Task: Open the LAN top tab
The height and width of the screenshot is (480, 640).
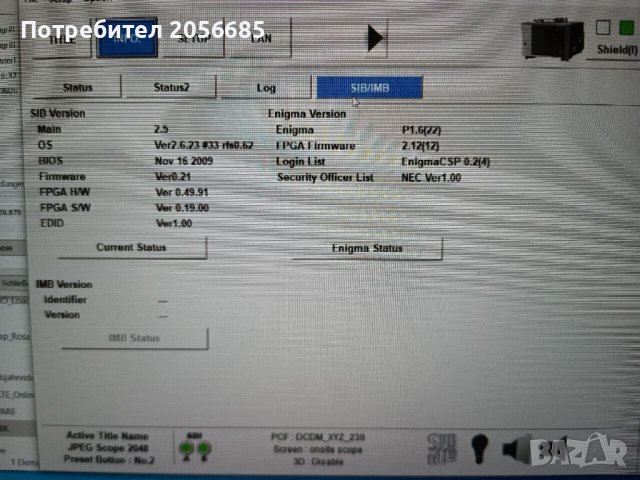Action: [x=259, y=38]
